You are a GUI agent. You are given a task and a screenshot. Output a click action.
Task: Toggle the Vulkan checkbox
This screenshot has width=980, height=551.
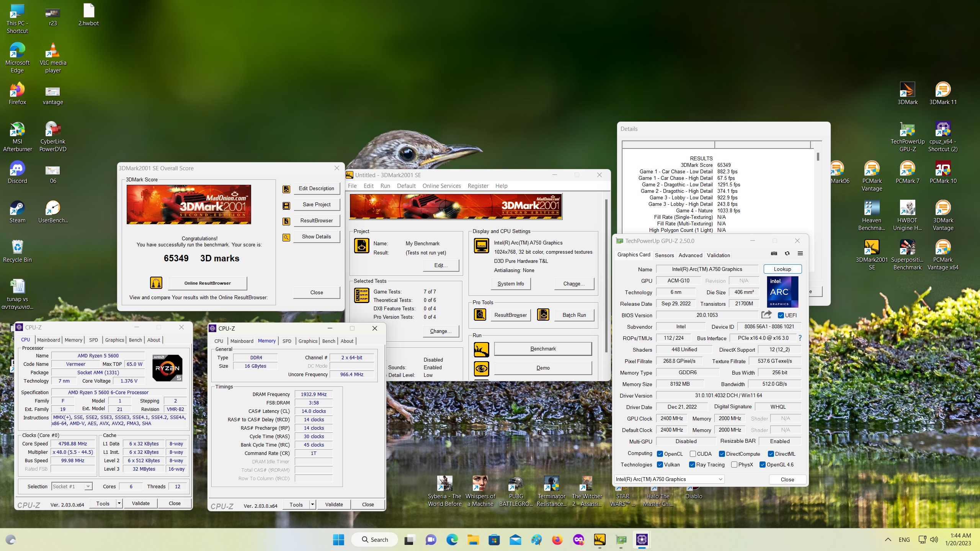pos(660,465)
